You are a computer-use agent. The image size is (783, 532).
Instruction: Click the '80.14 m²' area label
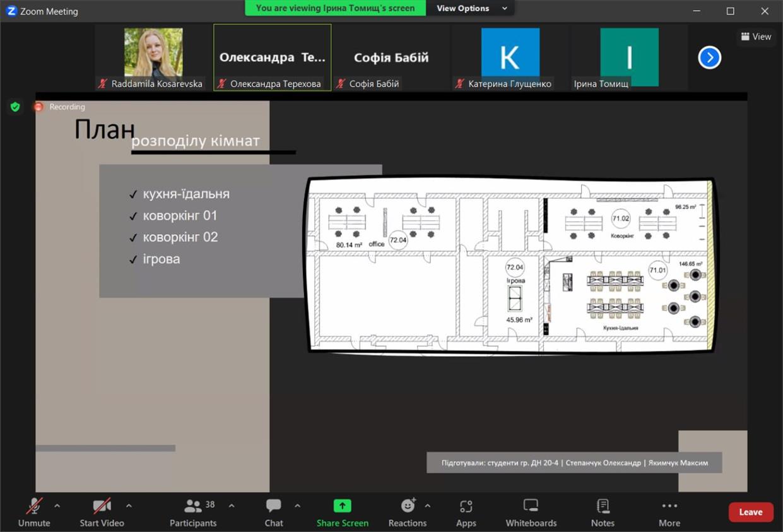(349, 245)
